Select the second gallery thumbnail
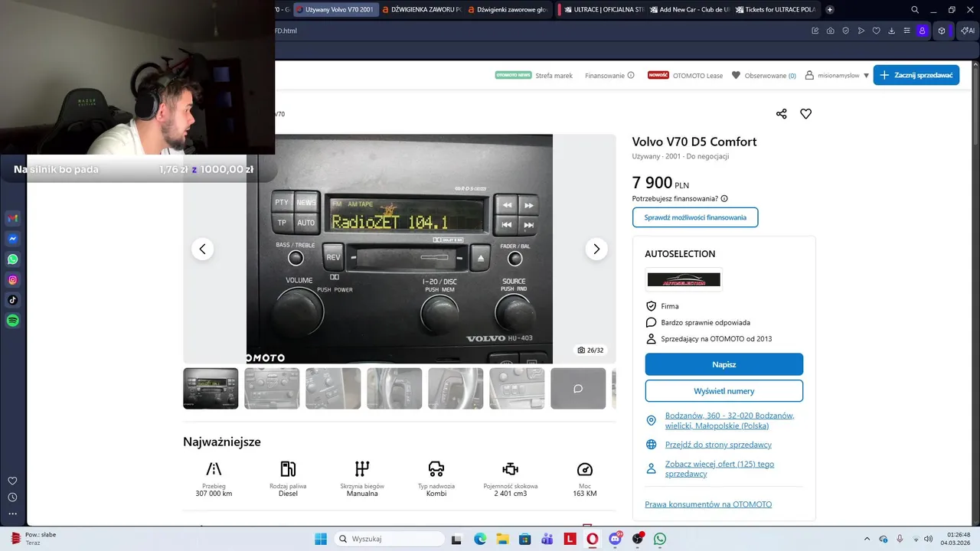Viewport: 980px width, 551px height. click(x=272, y=389)
